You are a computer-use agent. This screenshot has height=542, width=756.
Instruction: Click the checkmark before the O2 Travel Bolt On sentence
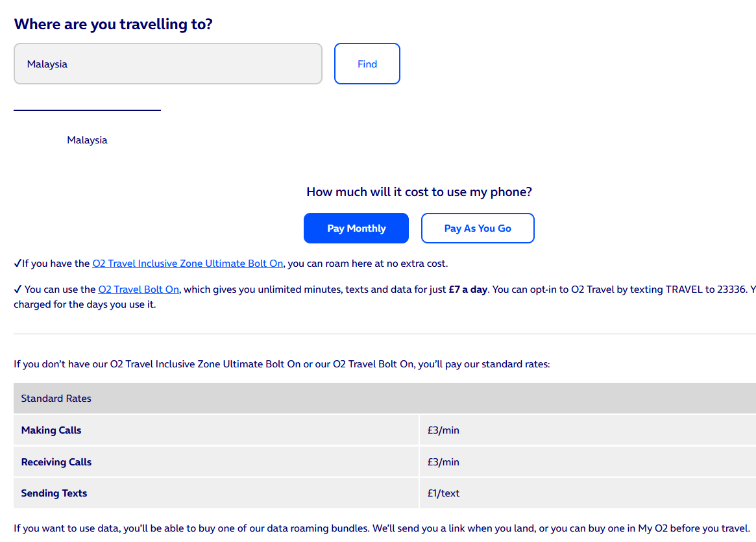coord(18,289)
